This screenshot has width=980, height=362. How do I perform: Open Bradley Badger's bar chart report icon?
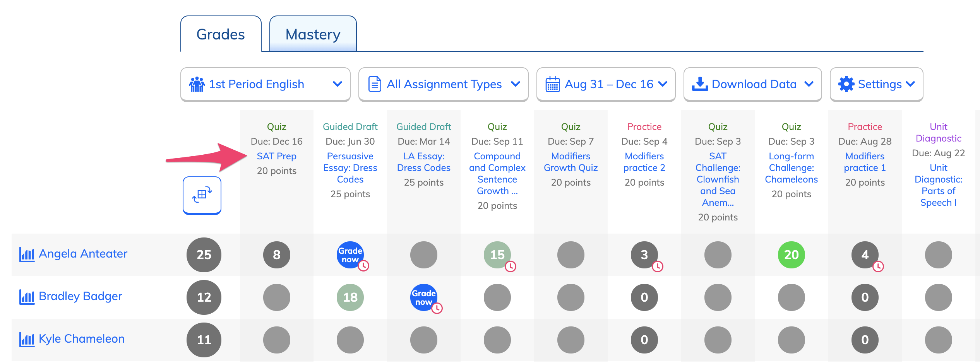27,297
